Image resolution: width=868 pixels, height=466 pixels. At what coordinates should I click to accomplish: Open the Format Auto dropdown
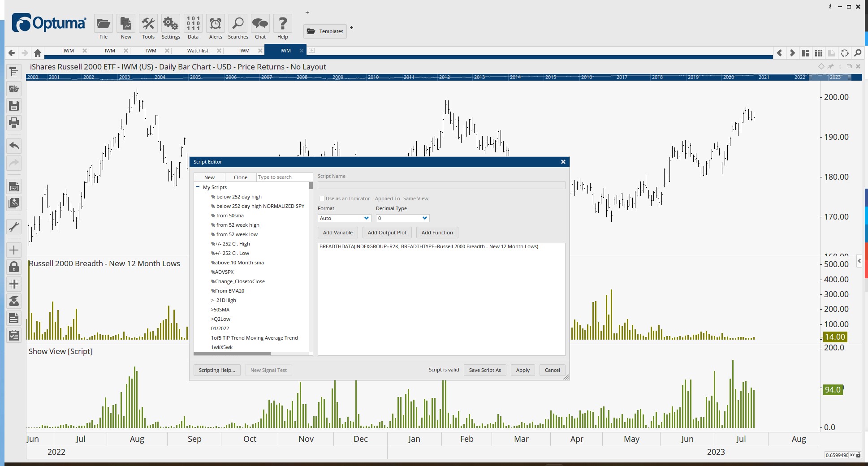pos(344,218)
